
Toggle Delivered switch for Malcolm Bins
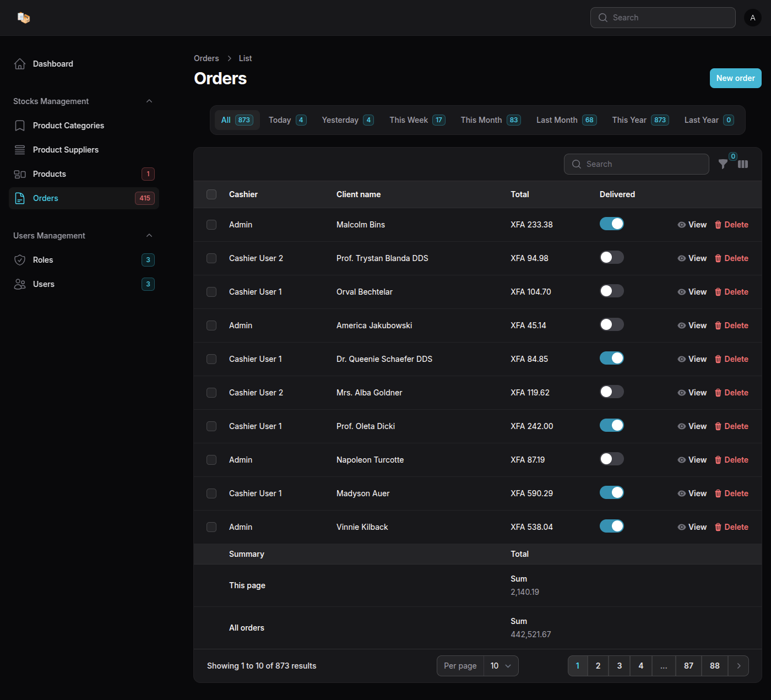coord(611,224)
